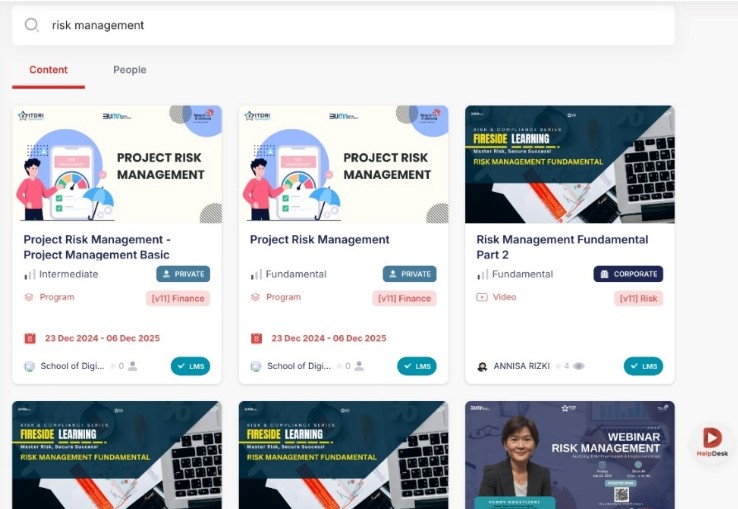The image size is (738, 509).
Task: Select the Content tab
Action: click(x=48, y=70)
